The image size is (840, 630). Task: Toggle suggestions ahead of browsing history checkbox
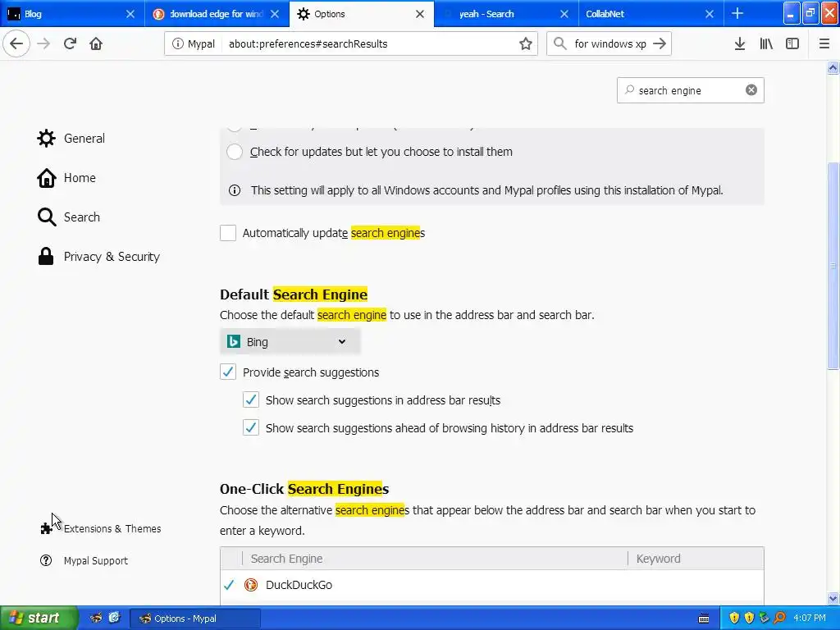coord(251,427)
